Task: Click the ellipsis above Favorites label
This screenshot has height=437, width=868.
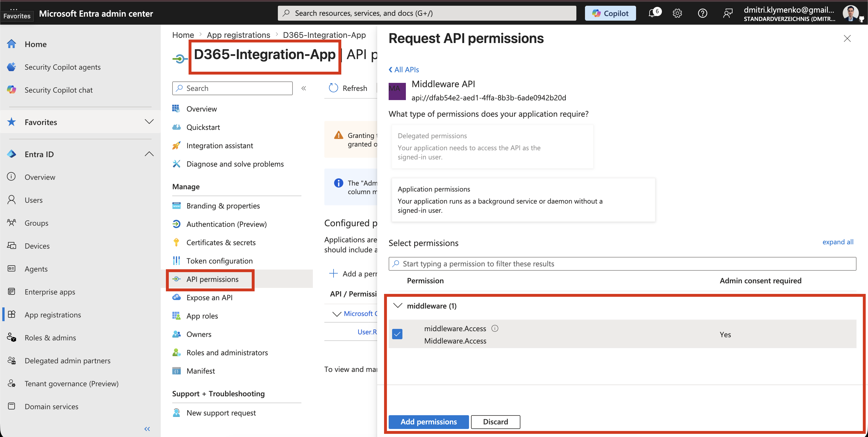Action: coord(14,9)
